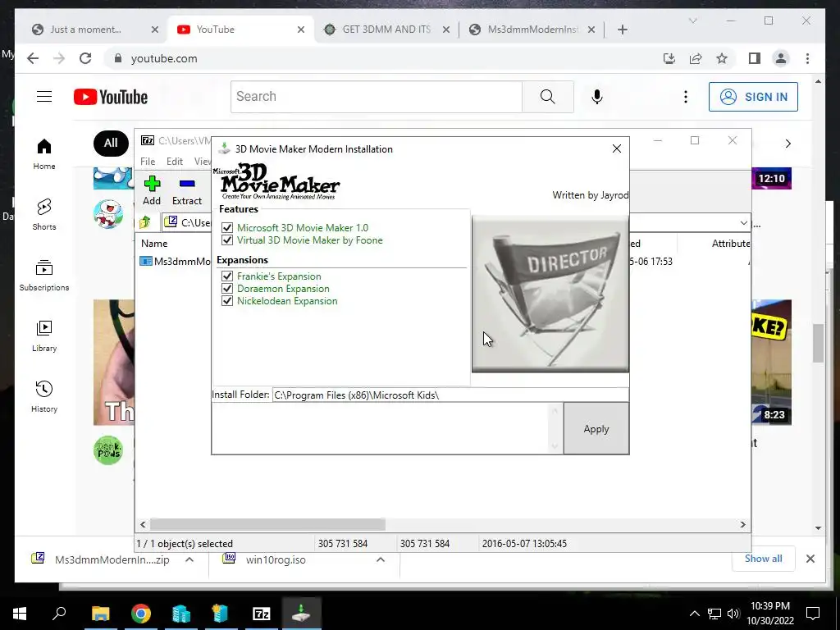
Task: Click the 7-Zip up-folder arrow icon
Action: [144, 222]
